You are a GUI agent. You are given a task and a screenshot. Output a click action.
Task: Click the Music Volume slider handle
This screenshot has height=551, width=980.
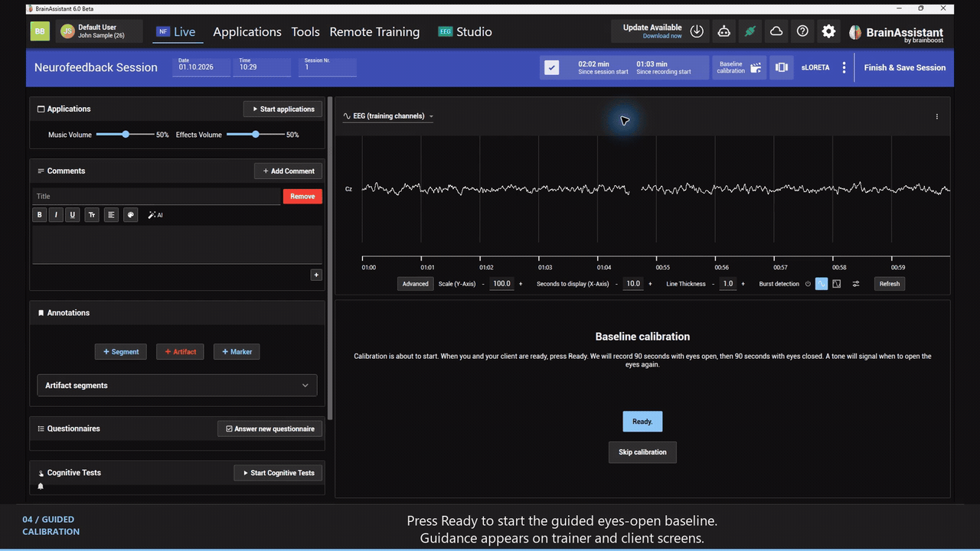click(126, 135)
